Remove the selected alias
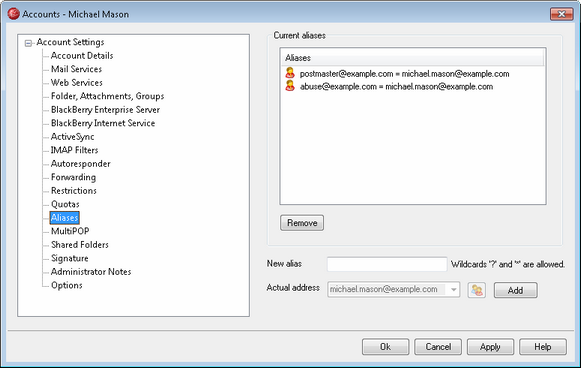This screenshot has width=581, height=368. (302, 223)
